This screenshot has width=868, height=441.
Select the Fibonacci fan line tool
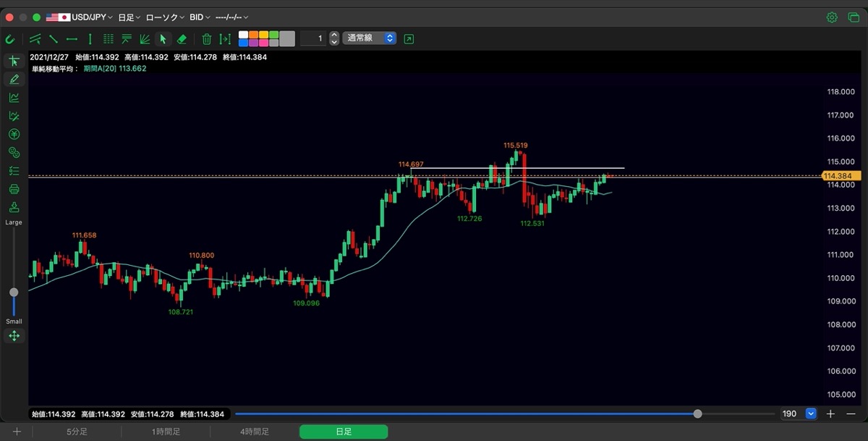145,39
